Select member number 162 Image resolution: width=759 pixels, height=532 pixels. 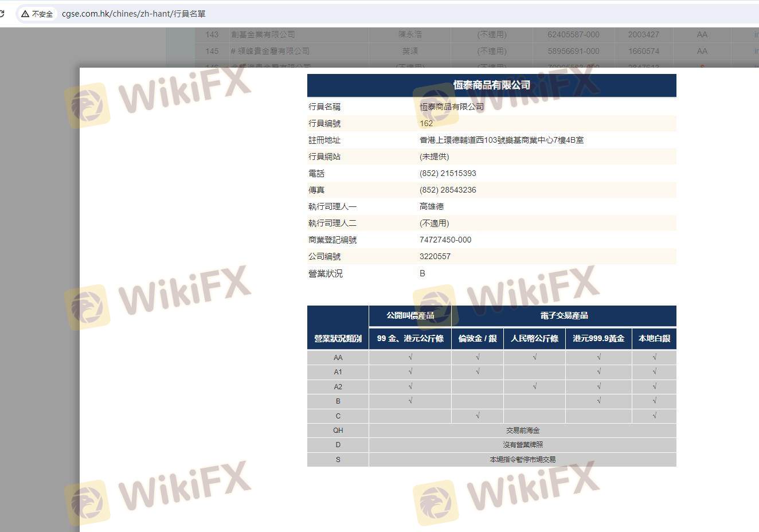point(427,123)
